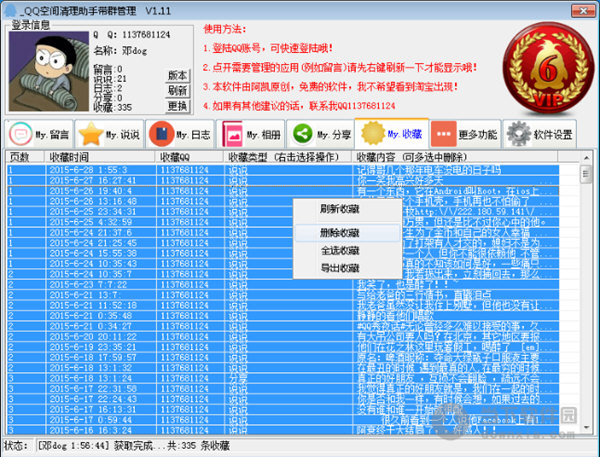Switch to the My.相册 tab label
The height and width of the screenshot is (457, 600).
coord(264,135)
